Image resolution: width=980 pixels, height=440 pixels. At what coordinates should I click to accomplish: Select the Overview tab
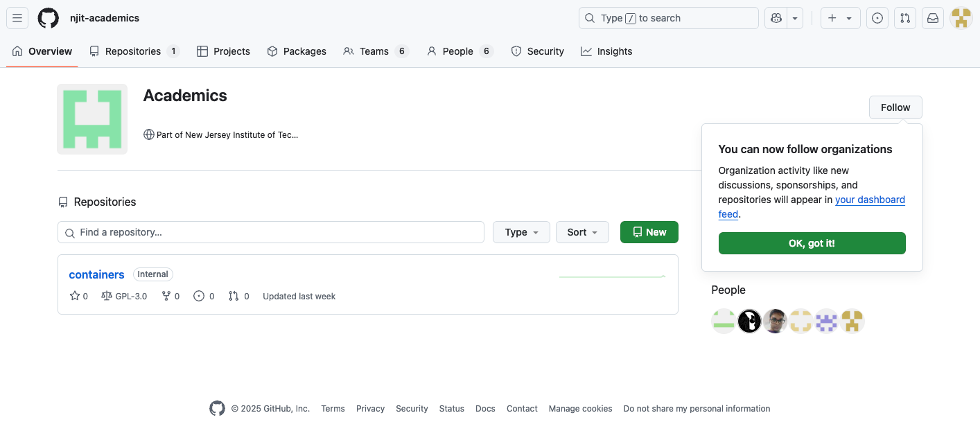[42, 51]
